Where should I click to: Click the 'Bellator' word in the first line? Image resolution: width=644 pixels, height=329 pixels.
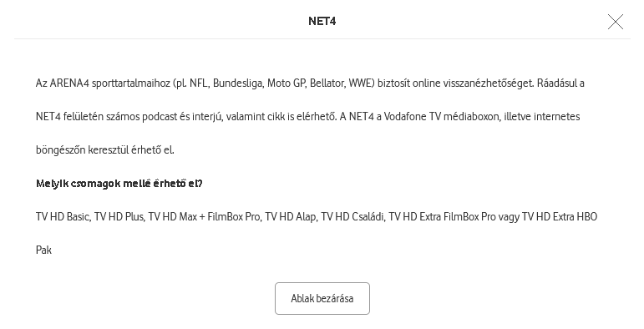pyautogui.click(x=327, y=84)
